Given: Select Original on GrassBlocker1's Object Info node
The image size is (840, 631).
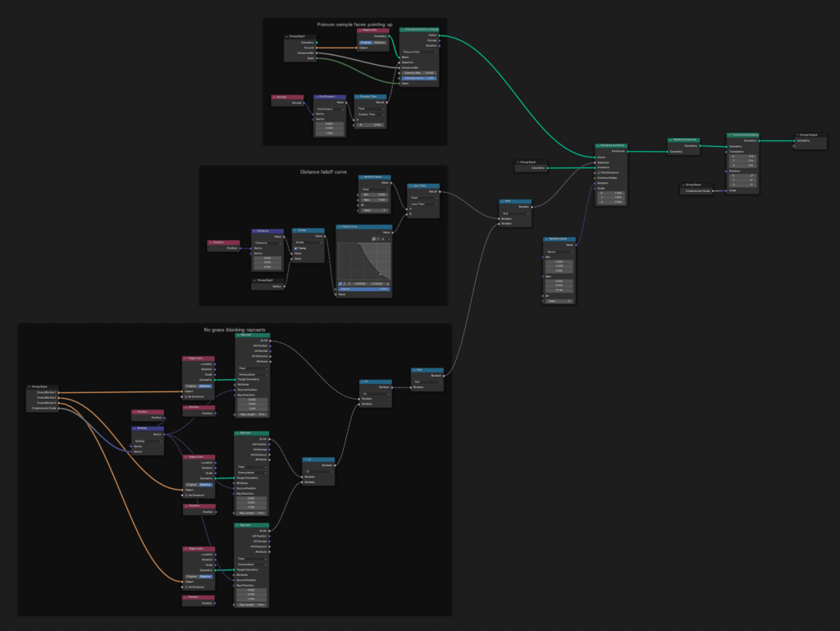Looking at the screenshot, I should pyautogui.click(x=191, y=386).
